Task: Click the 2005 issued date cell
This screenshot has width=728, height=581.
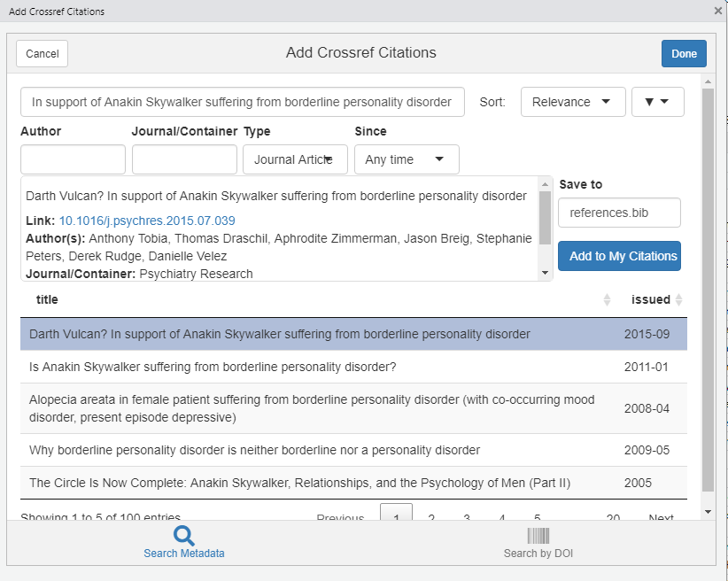Action: (638, 483)
